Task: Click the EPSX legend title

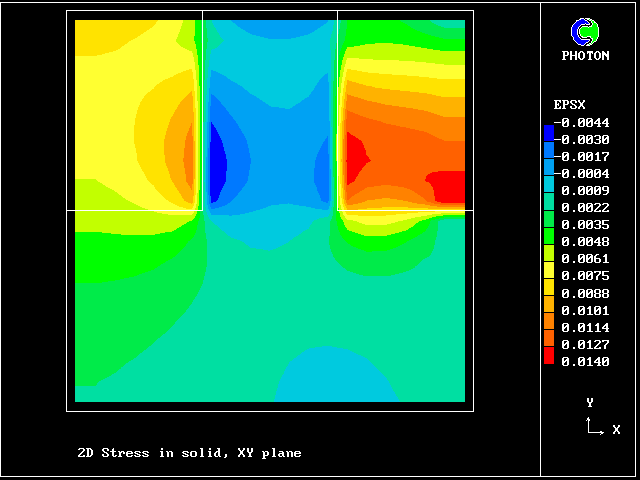Action: pos(569,105)
